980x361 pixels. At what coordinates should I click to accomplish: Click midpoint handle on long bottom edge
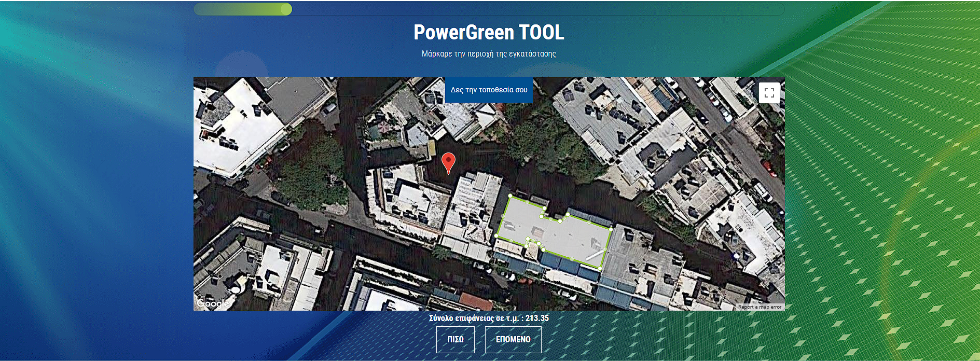571,258
